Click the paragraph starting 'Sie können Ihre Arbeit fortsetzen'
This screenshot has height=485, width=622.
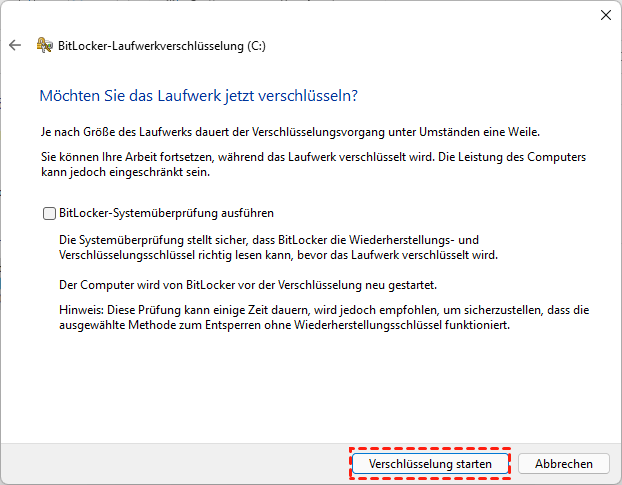(313, 165)
